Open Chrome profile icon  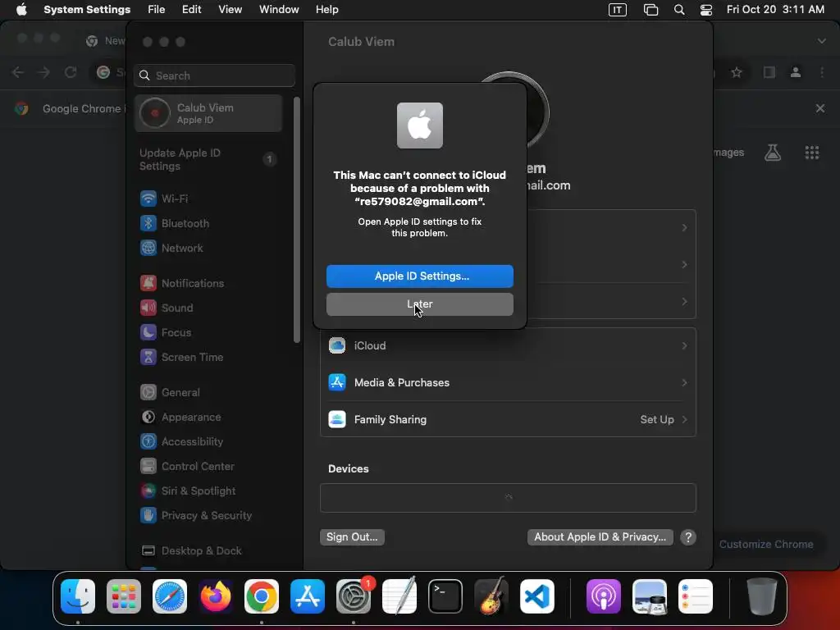796,72
